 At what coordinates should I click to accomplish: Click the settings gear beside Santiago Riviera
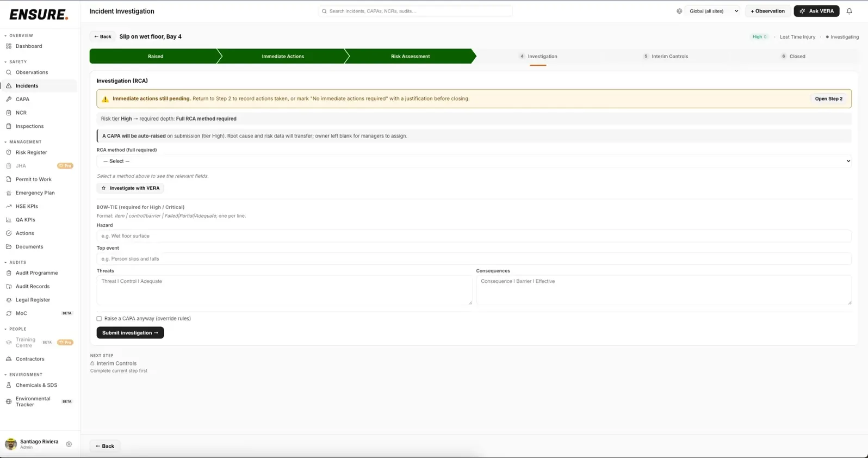coord(69,444)
